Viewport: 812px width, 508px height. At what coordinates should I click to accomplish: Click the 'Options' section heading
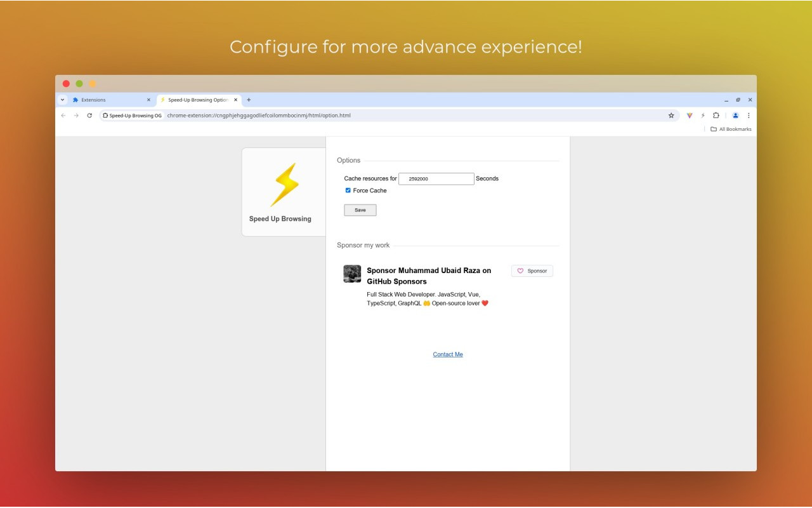pos(348,161)
